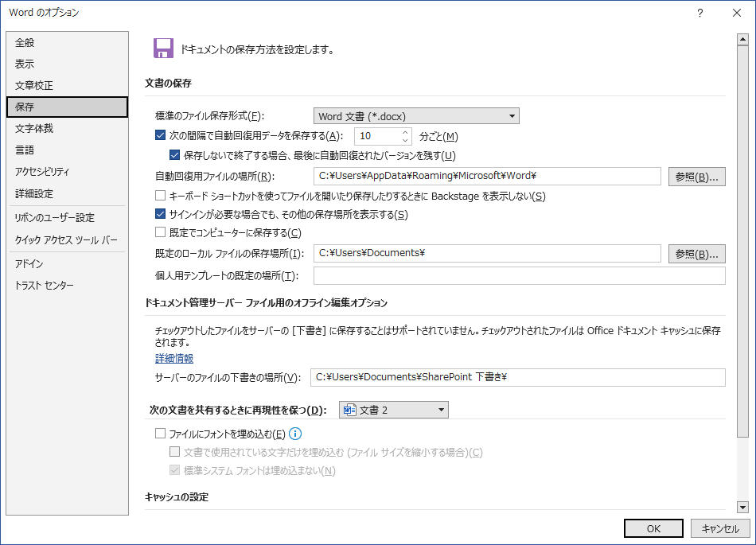The height and width of the screenshot is (545, 756).
Task: Toggle サインインが必要な場合でも checkbox
Action: [161, 214]
